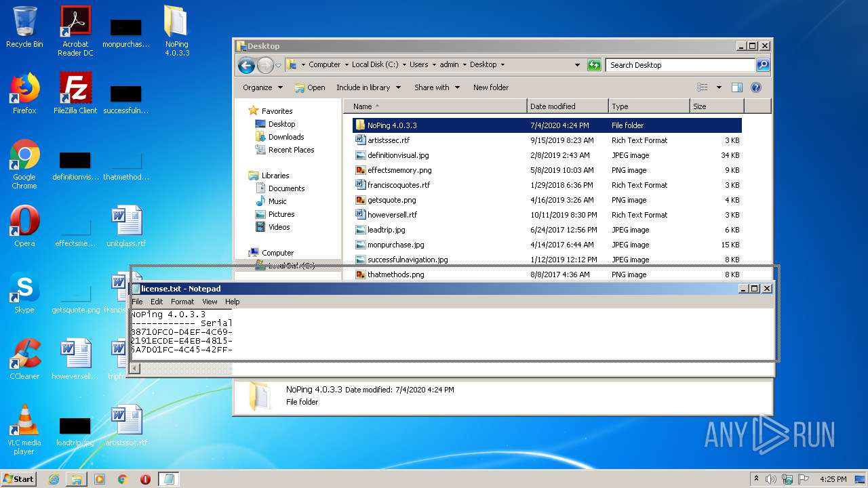The image size is (868, 488).
Task: Open artistssec.rtf desktop icon
Action: click(x=126, y=426)
